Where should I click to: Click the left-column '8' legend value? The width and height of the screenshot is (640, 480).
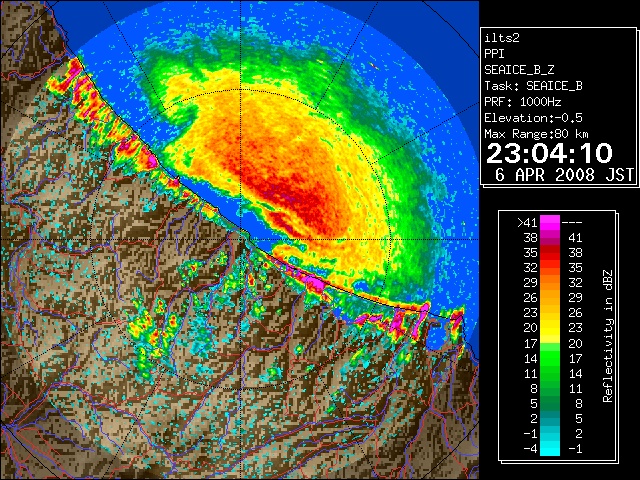(534, 389)
